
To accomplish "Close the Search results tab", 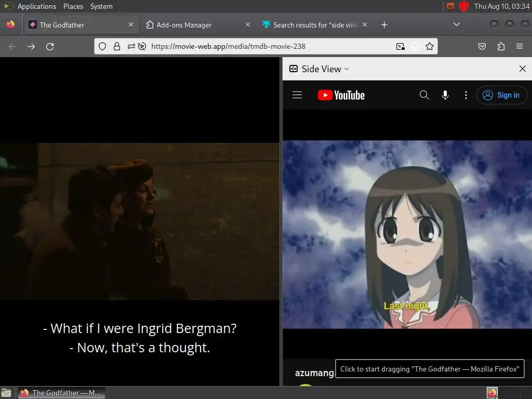I will 365,24.
